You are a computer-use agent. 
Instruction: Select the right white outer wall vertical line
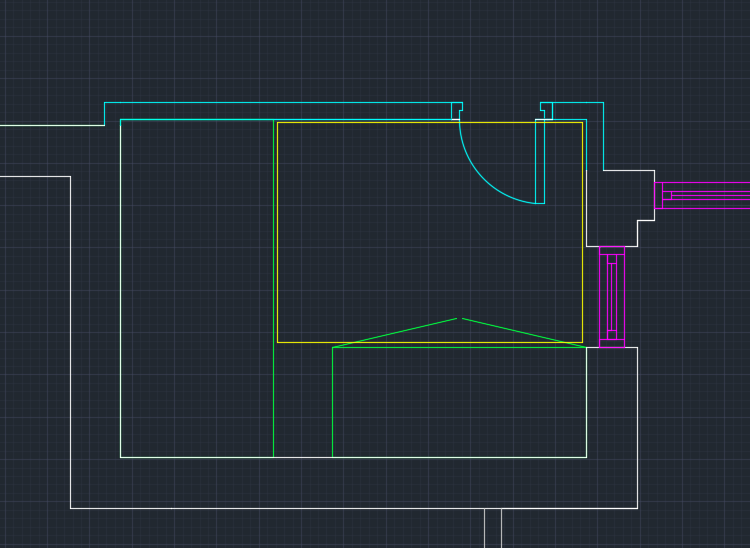(x=637, y=430)
